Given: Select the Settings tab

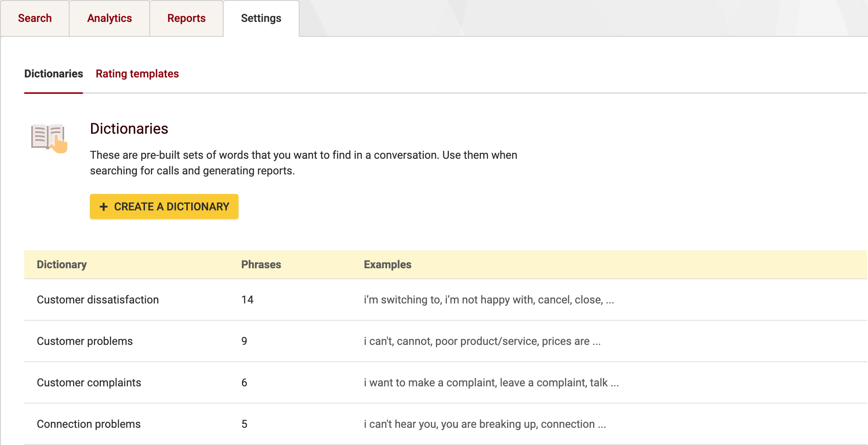Looking at the screenshot, I should tap(260, 18).
